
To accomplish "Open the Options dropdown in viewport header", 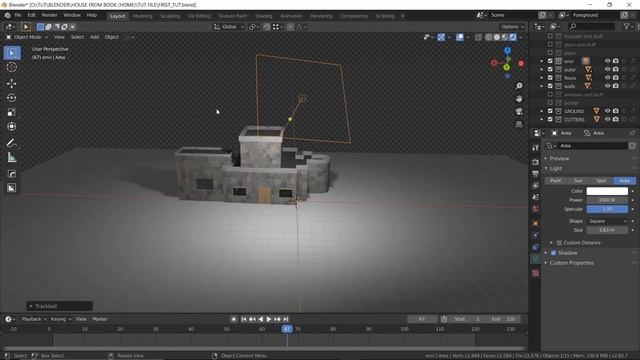I will coord(512,27).
